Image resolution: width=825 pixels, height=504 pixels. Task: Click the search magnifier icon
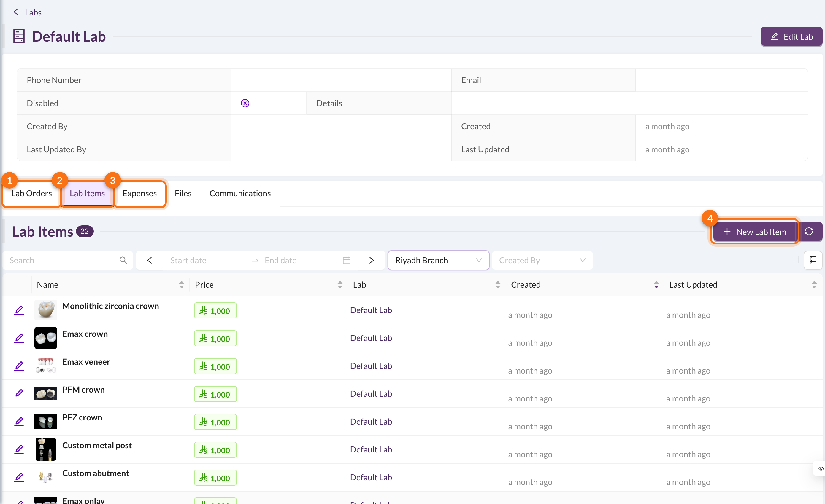(123, 260)
